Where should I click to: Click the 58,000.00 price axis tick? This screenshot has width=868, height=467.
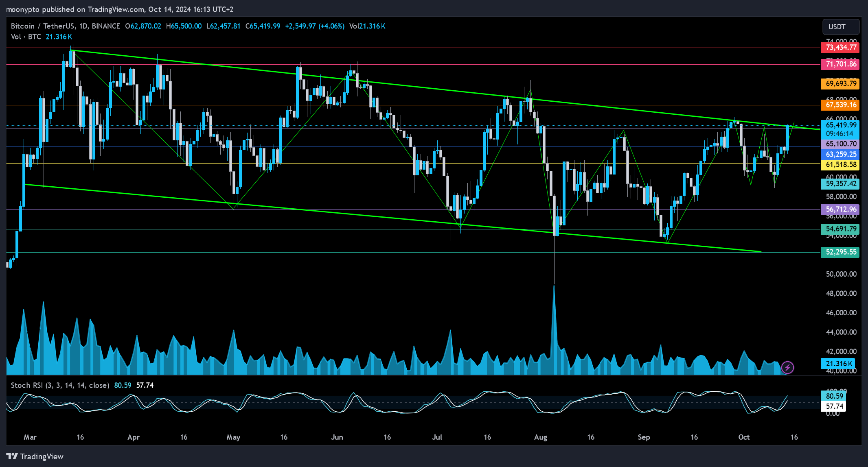841,197
